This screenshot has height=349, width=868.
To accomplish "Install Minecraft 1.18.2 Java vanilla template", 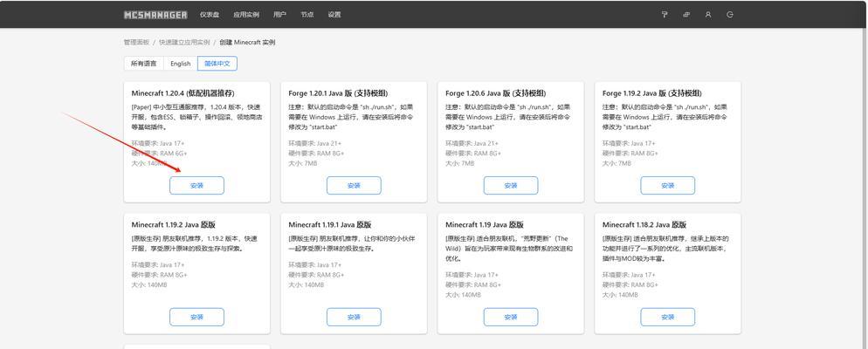I will pyautogui.click(x=668, y=317).
